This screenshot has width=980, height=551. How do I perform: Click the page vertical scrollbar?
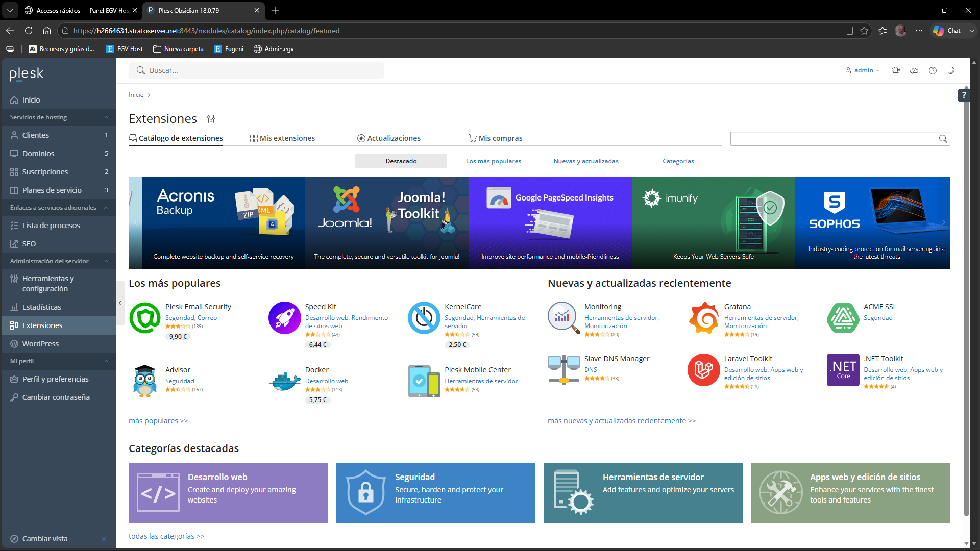coord(966,304)
